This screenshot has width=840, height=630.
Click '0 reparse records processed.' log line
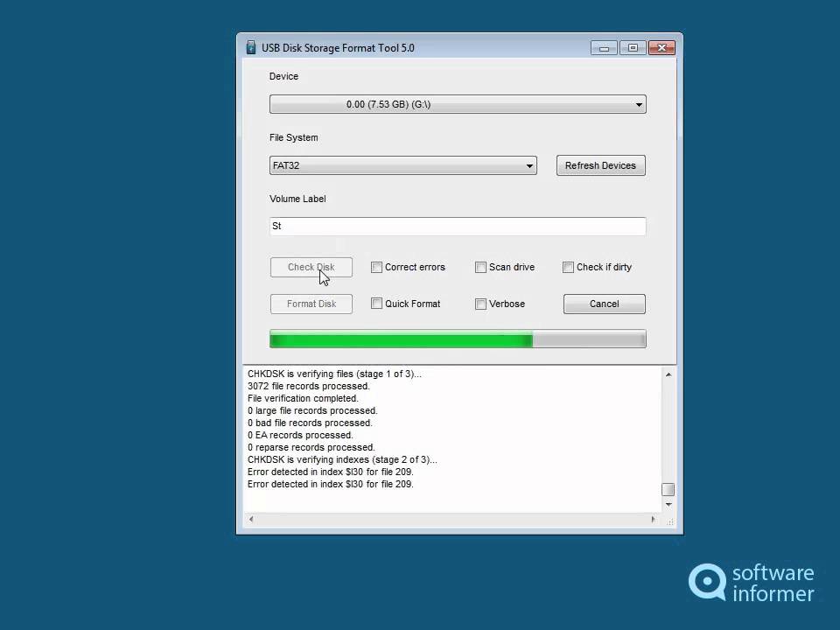311,447
